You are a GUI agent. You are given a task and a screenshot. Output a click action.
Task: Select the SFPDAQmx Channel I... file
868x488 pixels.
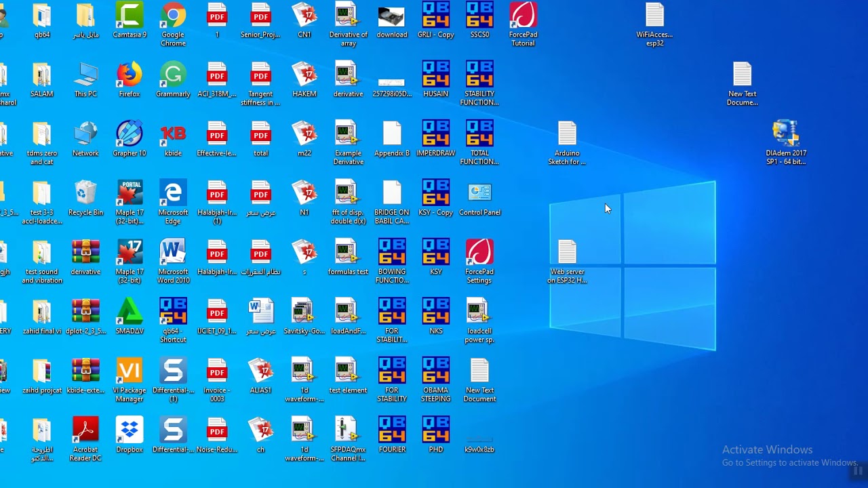[x=348, y=440]
